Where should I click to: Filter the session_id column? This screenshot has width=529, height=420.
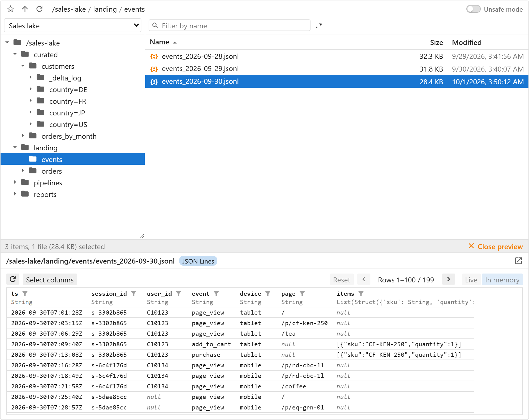point(134,294)
